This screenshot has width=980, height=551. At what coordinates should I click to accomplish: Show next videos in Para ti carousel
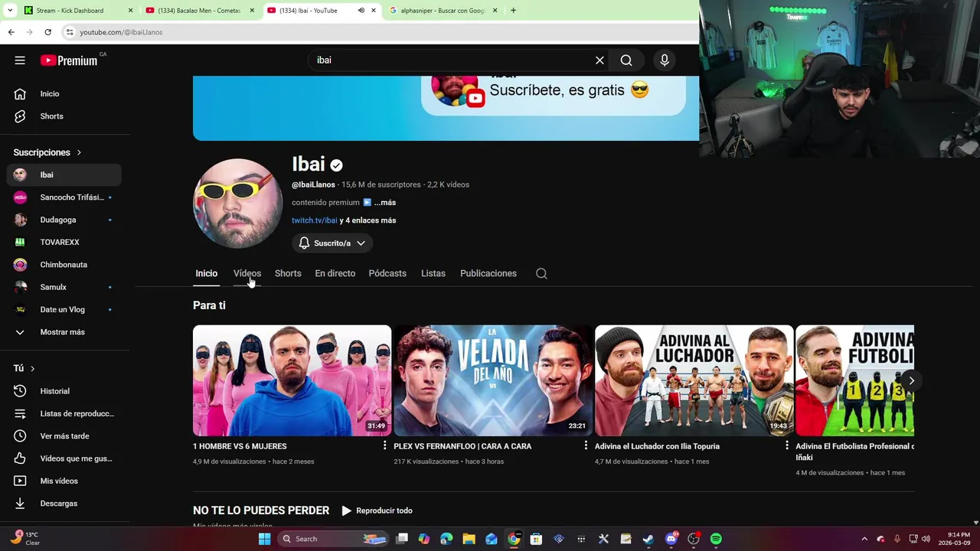[x=911, y=380]
